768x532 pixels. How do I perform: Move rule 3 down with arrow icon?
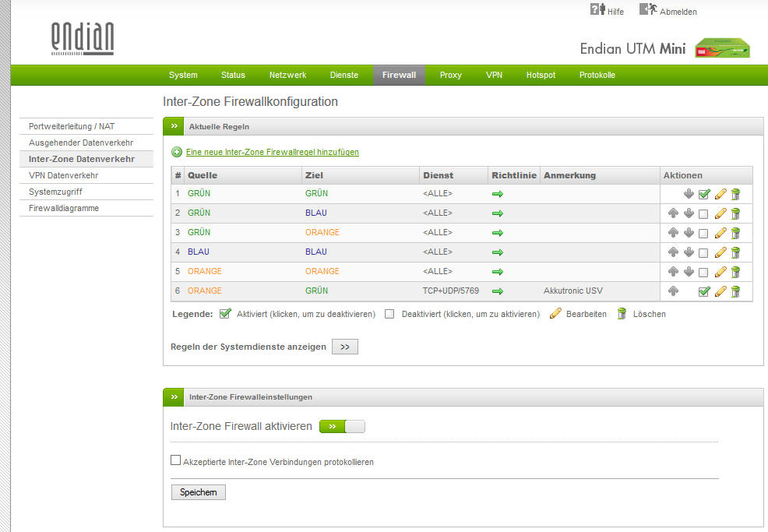point(689,233)
